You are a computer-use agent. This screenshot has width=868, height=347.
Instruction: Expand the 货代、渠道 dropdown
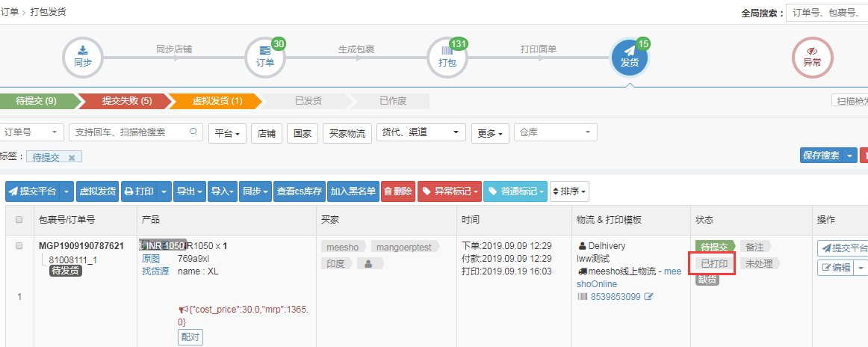click(x=421, y=132)
